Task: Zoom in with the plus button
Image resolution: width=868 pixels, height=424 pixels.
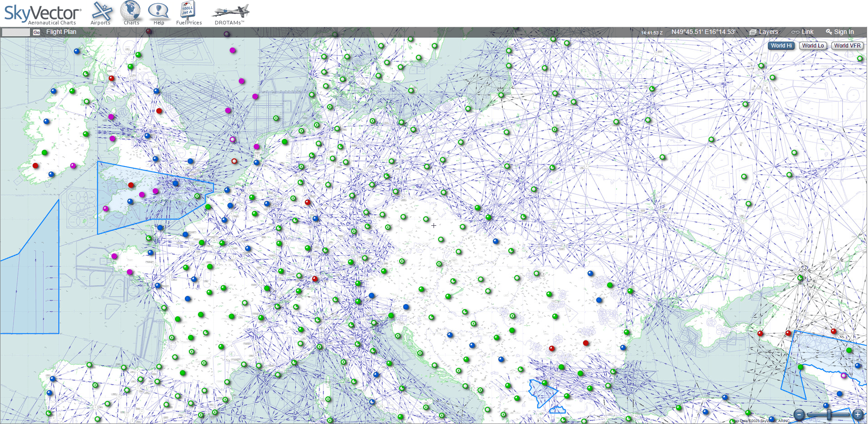Action: [x=858, y=414]
